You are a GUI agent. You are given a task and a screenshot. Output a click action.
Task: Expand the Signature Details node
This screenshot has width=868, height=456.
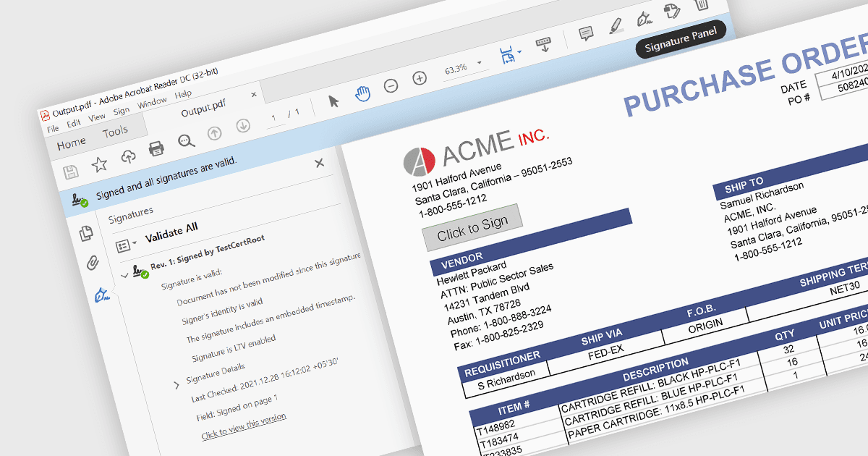pyautogui.click(x=176, y=385)
